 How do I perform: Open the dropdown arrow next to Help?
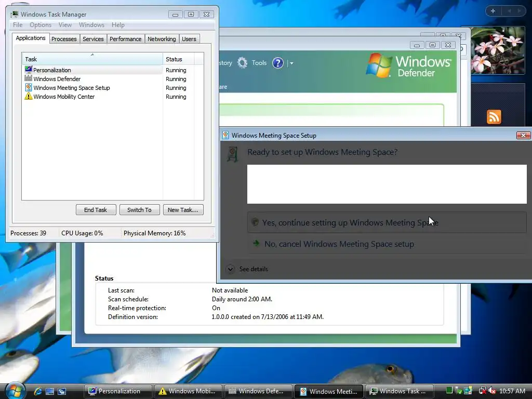click(291, 63)
